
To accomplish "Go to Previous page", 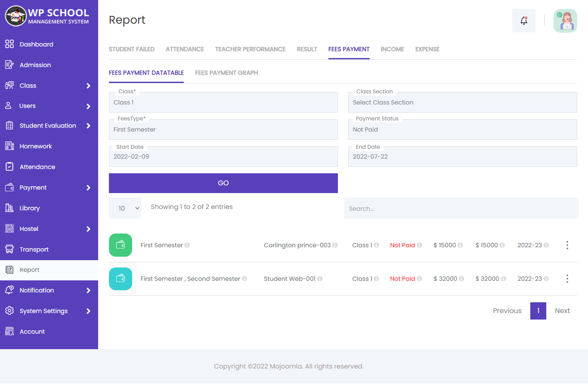I will [507, 311].
